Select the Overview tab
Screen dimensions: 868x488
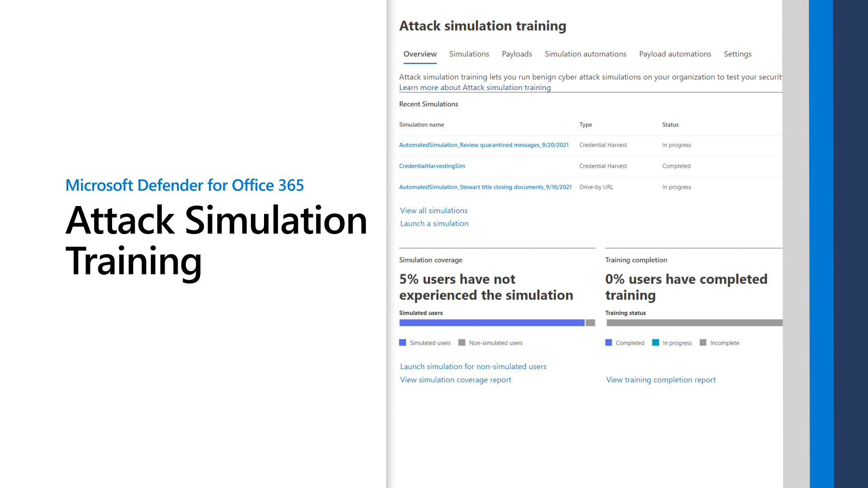point(420,54)
